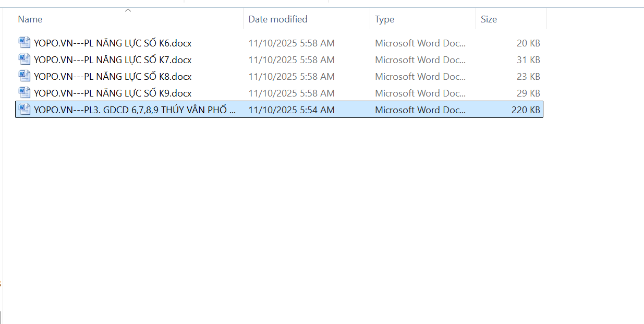Click the Word icon of the K8.docx file

click(25, 76)
